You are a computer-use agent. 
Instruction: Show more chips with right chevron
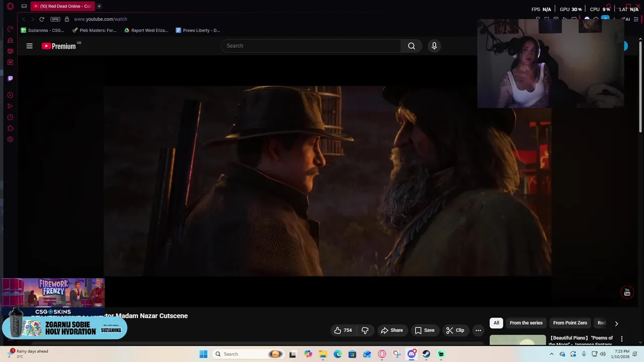[616, 323]
